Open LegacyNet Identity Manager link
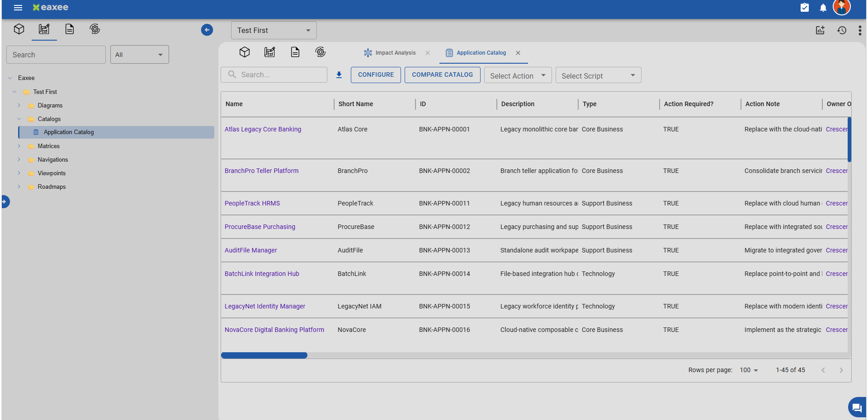868x420 pixels. [265, 306]
